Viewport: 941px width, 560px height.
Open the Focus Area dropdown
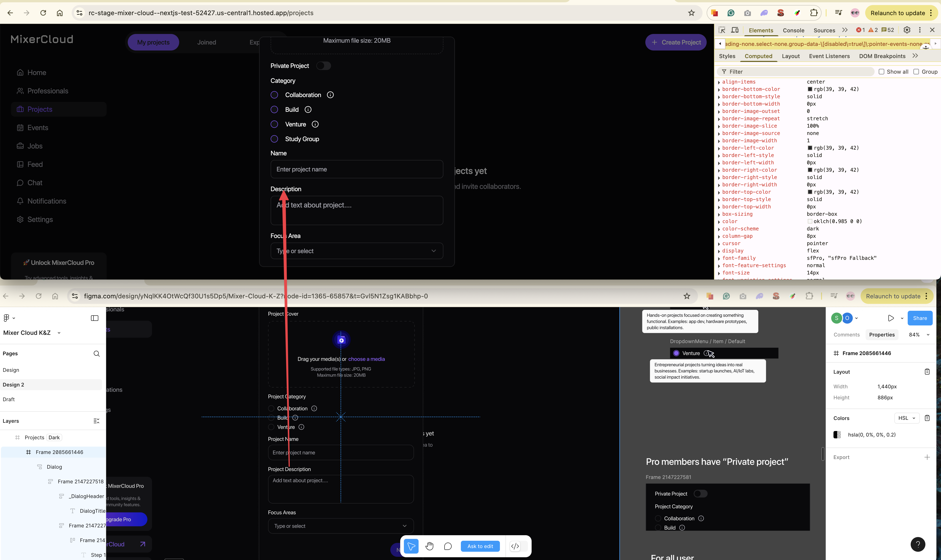pos(357,251)
